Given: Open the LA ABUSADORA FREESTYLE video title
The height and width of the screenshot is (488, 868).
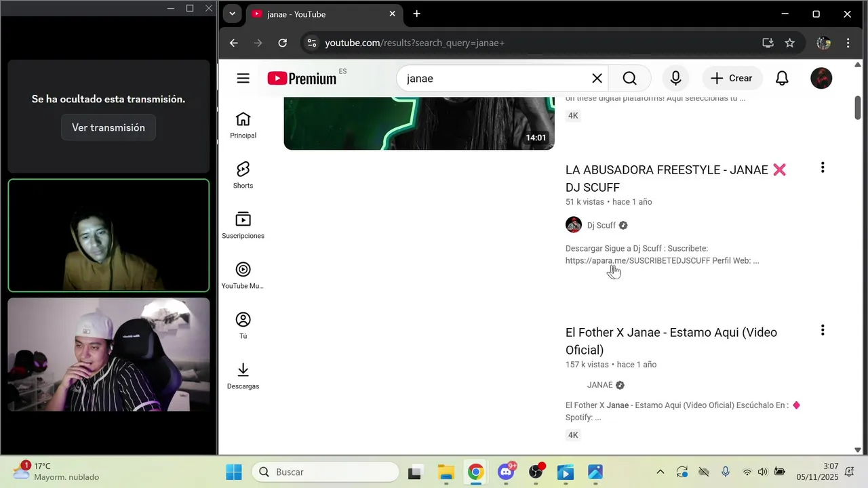Looking at the screenshot, I should pos(675,178).
